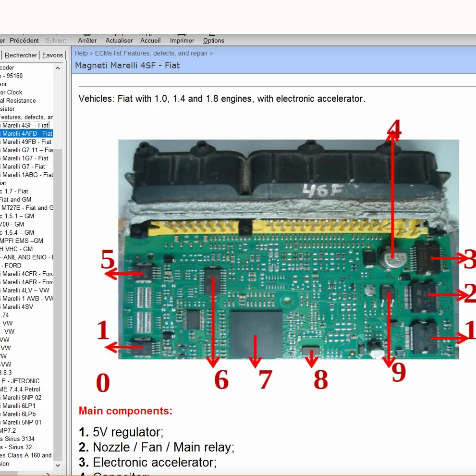Click the Magneti Marelli 4SF - Fiat heading

(127, 66)
